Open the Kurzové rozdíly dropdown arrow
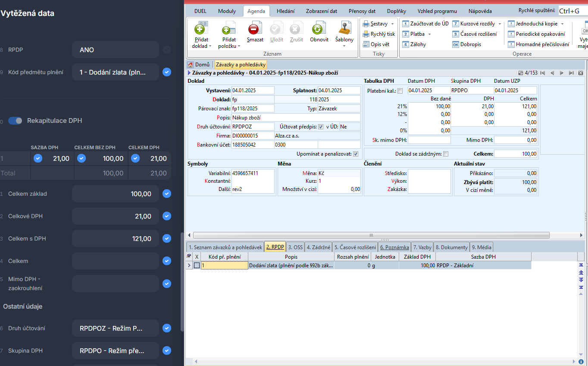Image resolution: width=588 pixels, height=366 pixels. [x=500, y=24]
